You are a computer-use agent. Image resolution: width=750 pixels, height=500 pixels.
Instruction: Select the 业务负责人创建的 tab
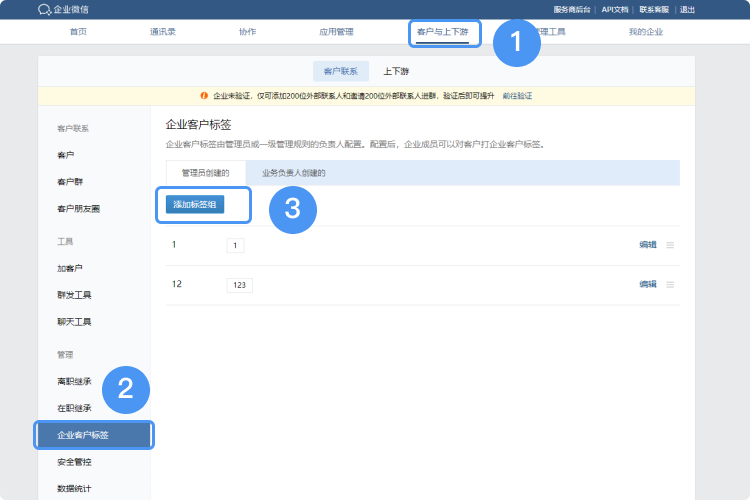pos(293,173)
